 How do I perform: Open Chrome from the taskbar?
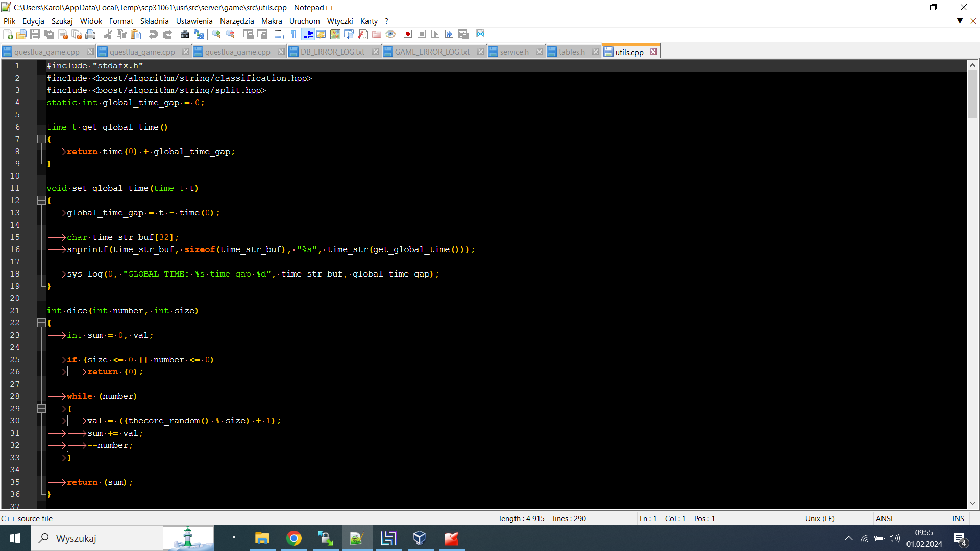(x=294, y=538)
